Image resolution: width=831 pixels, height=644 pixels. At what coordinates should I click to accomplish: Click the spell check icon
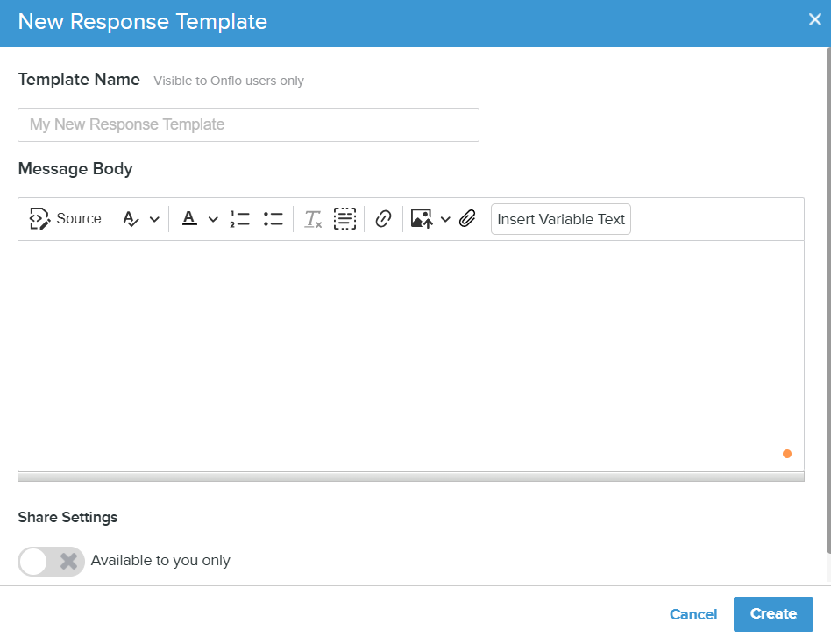click(131, 219)
